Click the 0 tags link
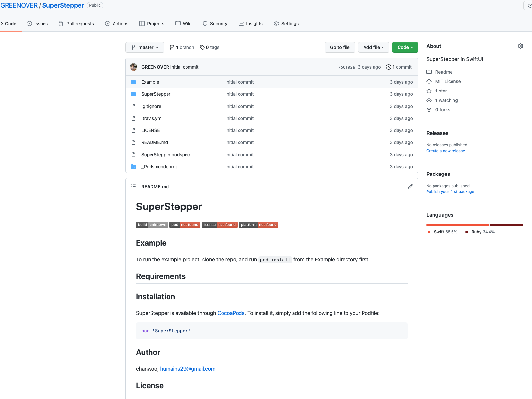Screen dimensions: 532x399 [x=209, y=47]
